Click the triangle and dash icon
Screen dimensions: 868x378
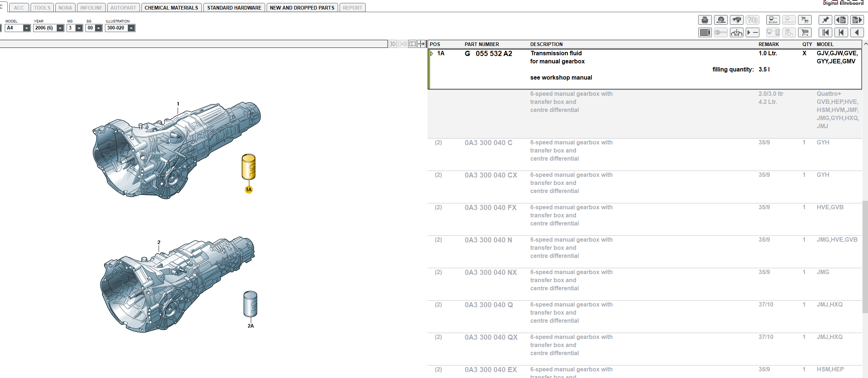(x=752, y=32)
